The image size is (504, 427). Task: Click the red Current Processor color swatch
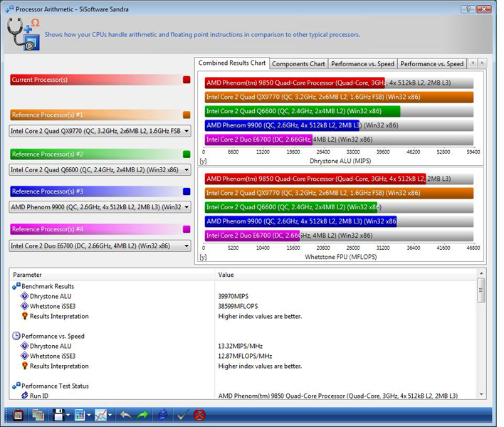click(x=187, y=80)
